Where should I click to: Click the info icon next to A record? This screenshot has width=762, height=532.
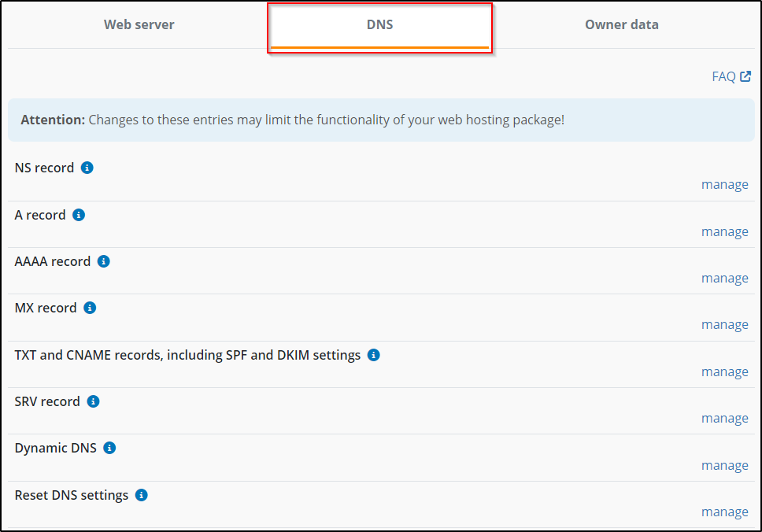coord(79,215)
